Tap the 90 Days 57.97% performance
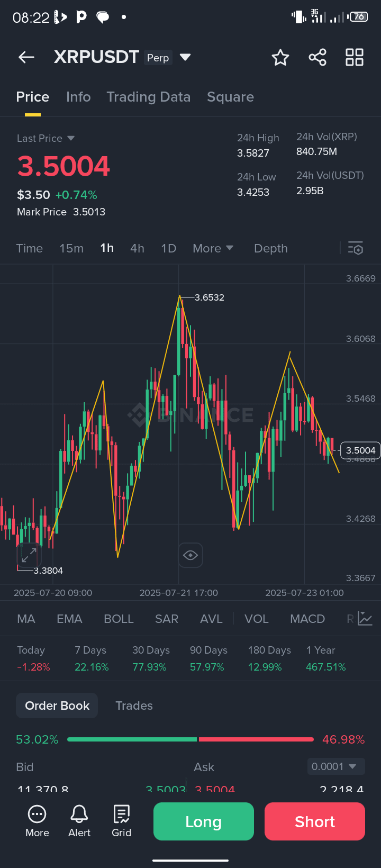381x868 pixels. tap(208, 658)
